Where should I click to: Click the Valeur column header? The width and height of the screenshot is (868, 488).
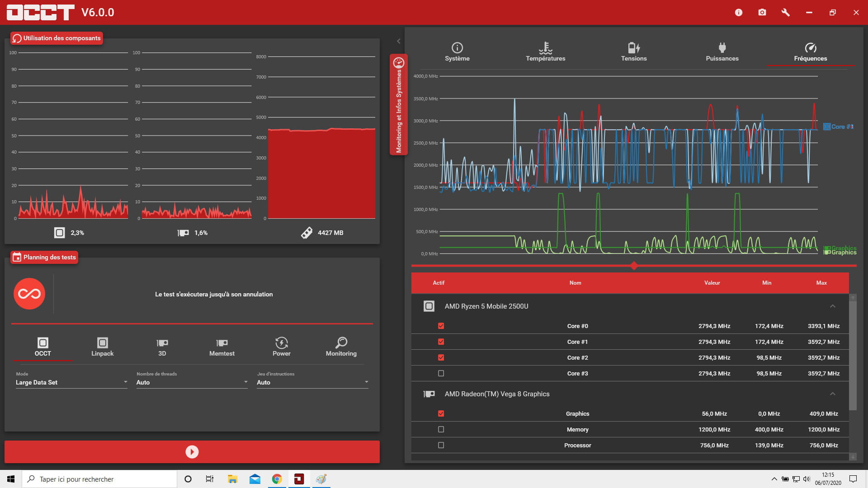[x=712, y=283]
